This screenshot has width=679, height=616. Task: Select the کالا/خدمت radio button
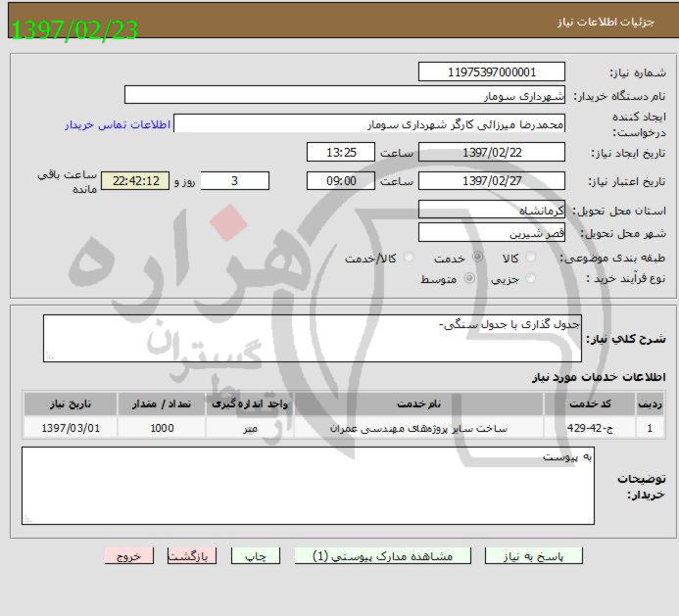(408, 258)
